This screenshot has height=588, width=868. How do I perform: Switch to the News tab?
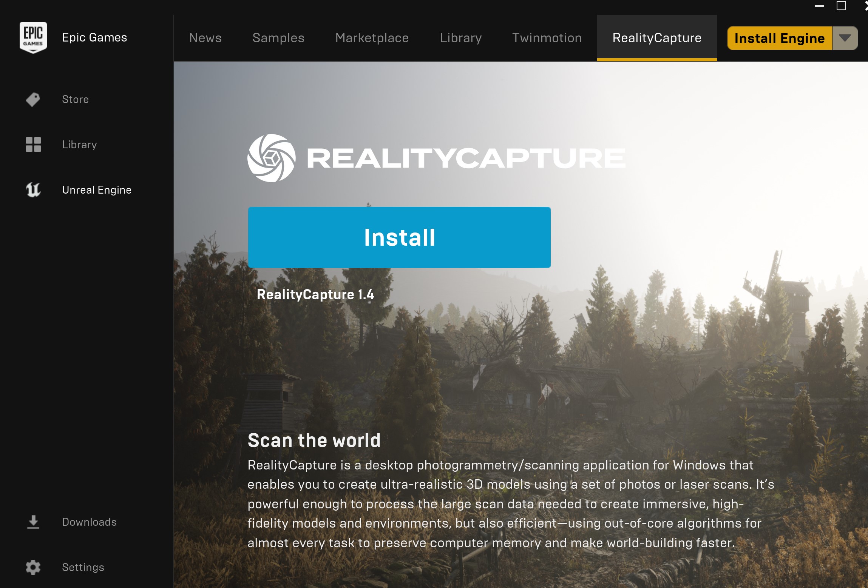pos(205,38)
